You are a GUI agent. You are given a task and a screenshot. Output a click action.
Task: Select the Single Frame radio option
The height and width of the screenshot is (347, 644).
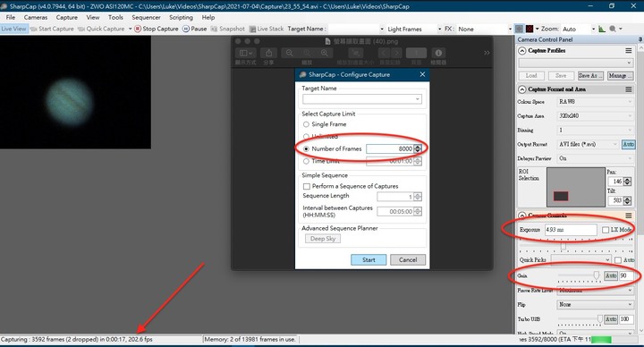coord(306,124)
